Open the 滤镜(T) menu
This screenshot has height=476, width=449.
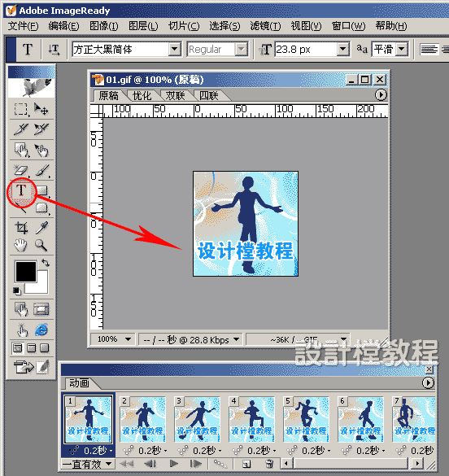tap(265, 26)
